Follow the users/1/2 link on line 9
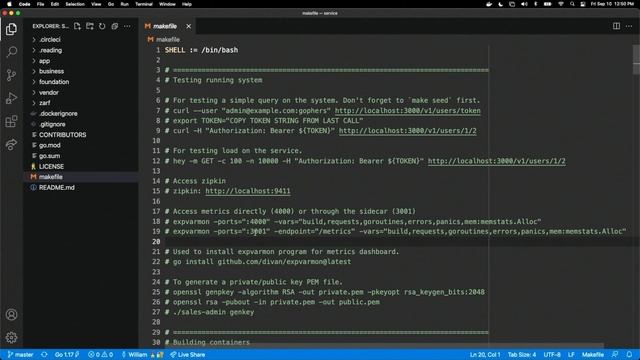The height and width of the screenshot is (360, 640). 407,131
